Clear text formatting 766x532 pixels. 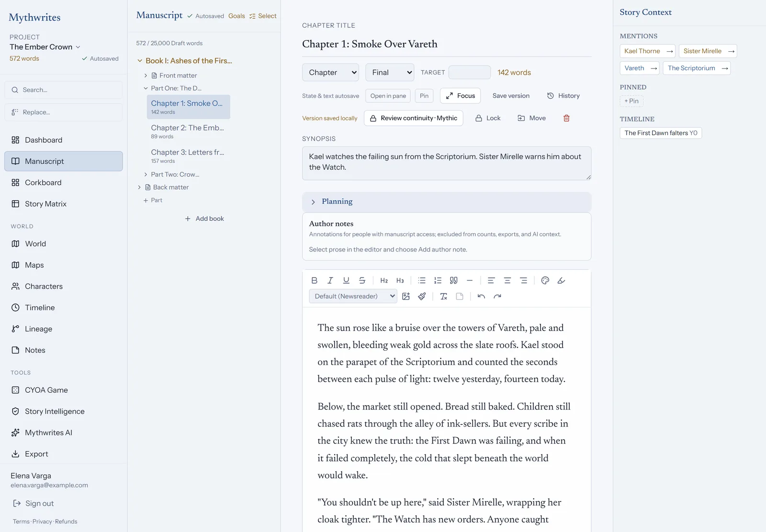tap(444, 296)
